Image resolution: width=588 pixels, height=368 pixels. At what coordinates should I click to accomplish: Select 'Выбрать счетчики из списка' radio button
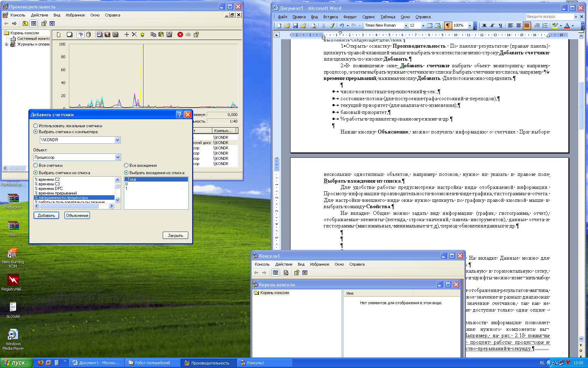coord(35,173)
